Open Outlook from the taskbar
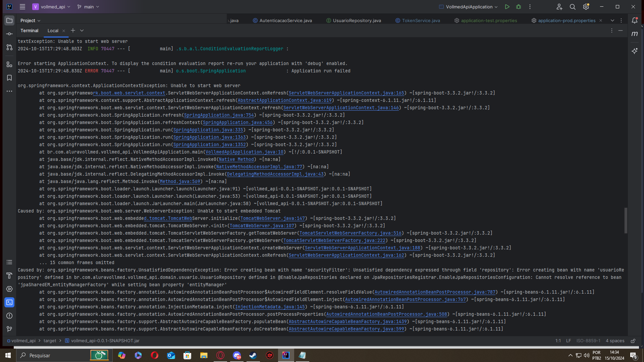This screenshot has width=644, height=362. 171,355
